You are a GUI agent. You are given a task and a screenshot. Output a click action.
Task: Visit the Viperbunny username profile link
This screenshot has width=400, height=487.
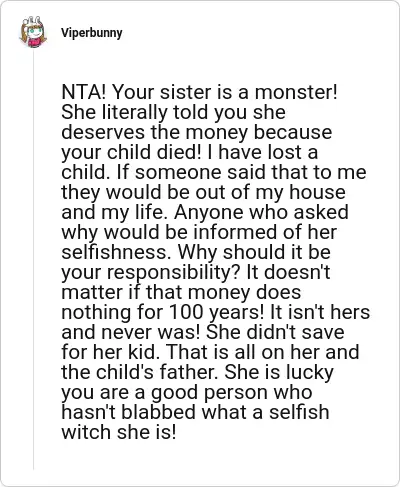click(x=92, y=33)
